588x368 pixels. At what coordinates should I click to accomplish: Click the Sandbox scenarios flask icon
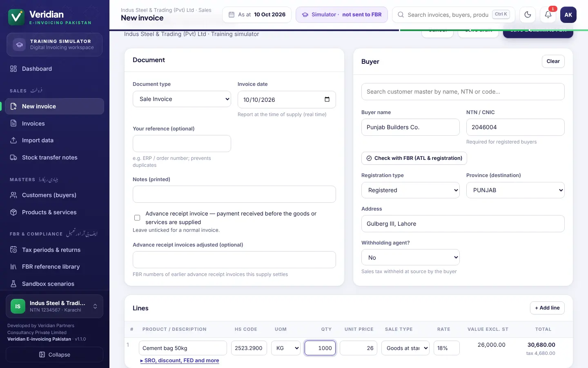click(x=13, y=284)
